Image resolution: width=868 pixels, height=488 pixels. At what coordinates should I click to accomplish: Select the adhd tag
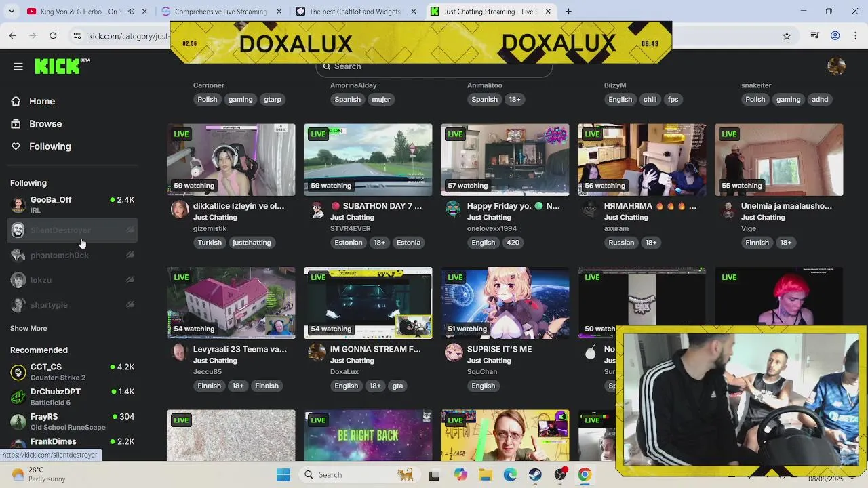coord(820,99)
